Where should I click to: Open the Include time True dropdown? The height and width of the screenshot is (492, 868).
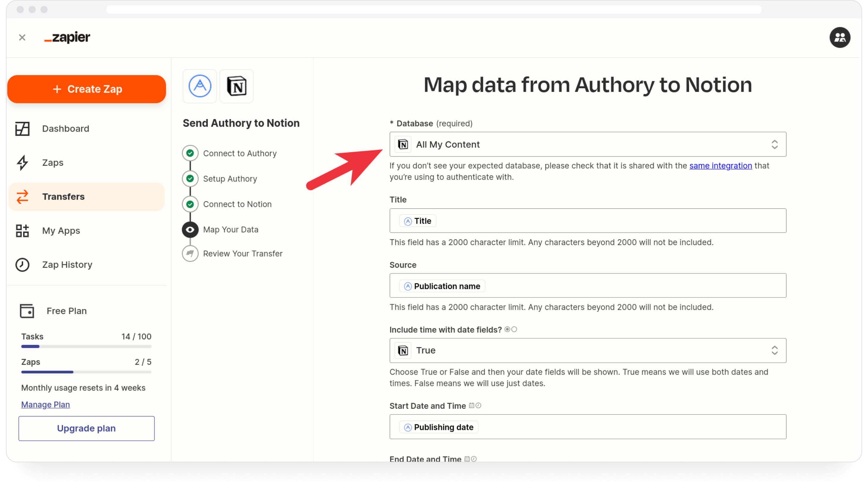[x=588, y=351]
